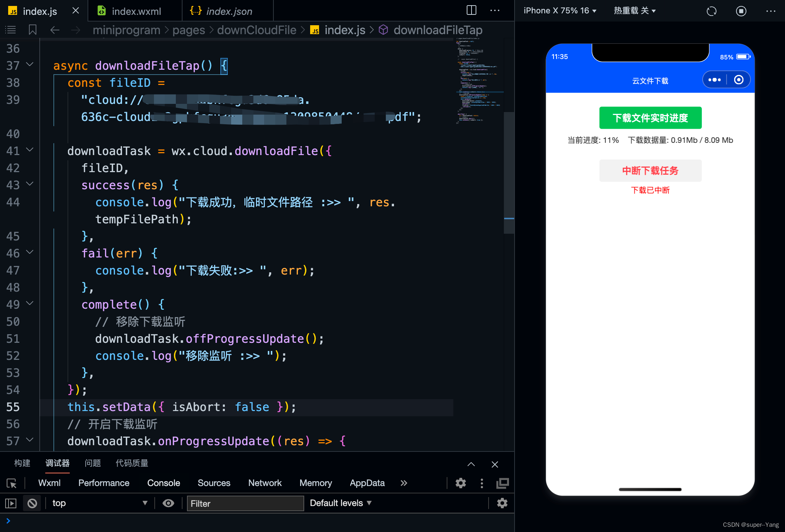Click the editor vertical scrollbar
The height and width of the screenshot is (532, 785).
click(x=509, y=173)
